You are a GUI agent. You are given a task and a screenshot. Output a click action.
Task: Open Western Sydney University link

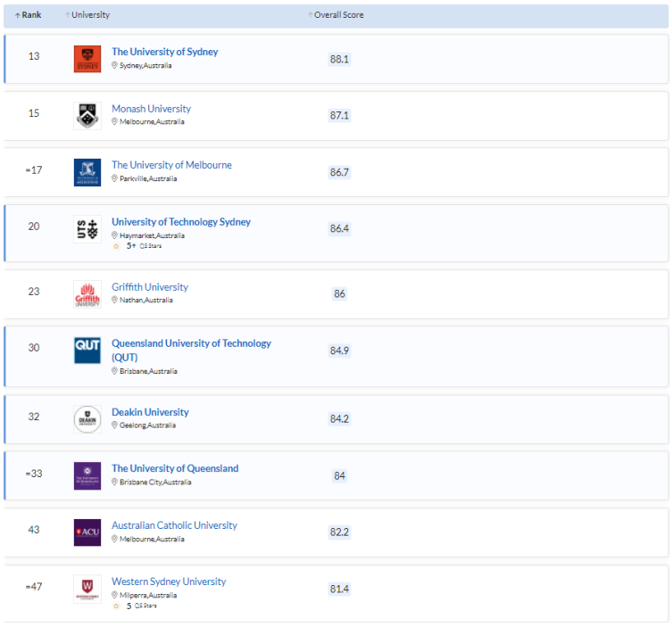[x=169, y=582]
